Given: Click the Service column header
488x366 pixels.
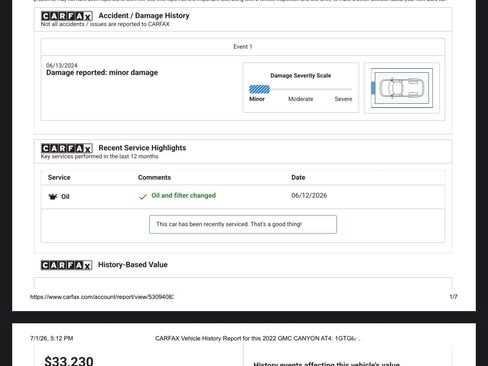Looking at the screenshot, I should [59, 177].
